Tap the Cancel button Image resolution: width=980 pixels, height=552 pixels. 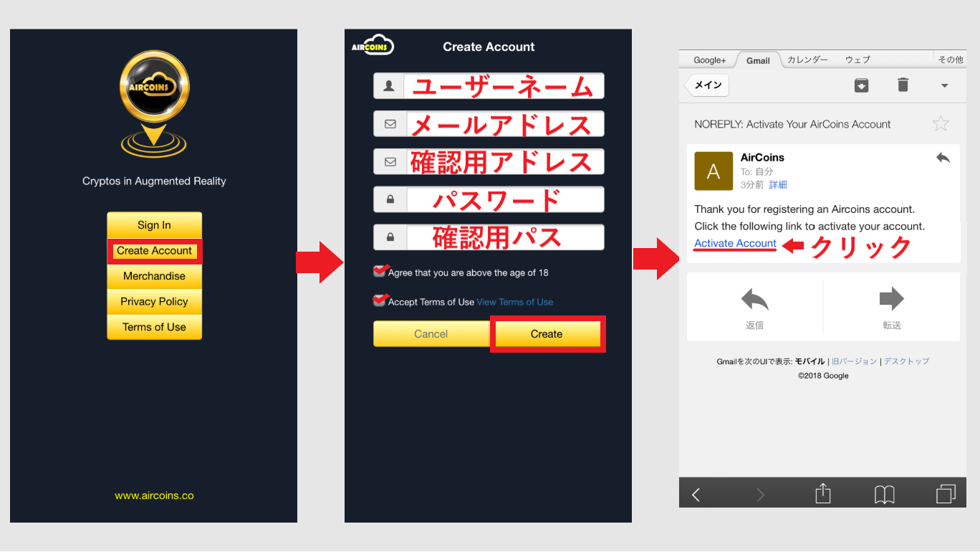pyautogui.click(x=431, y=334)
